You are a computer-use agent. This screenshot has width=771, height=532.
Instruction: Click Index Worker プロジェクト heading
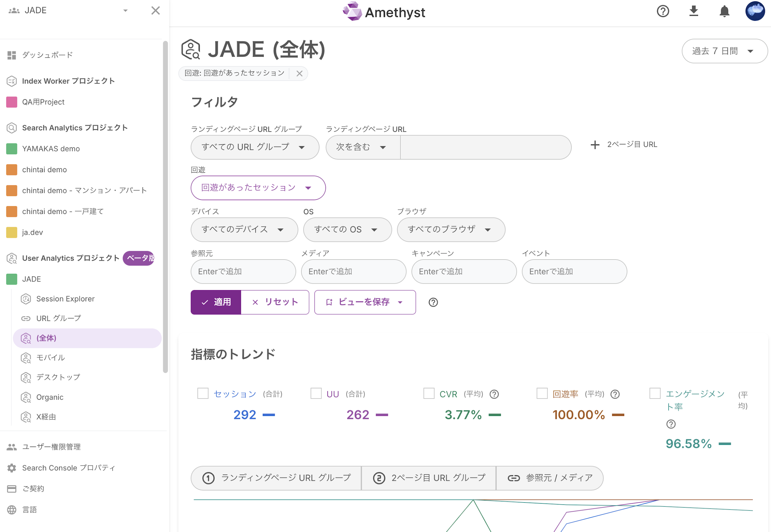[68, 81]
